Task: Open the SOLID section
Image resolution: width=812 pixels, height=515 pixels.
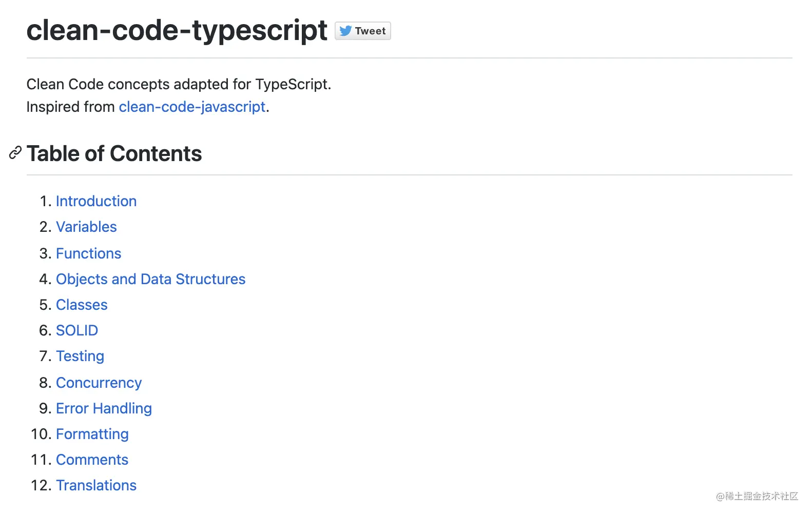Action: (77, 330)
